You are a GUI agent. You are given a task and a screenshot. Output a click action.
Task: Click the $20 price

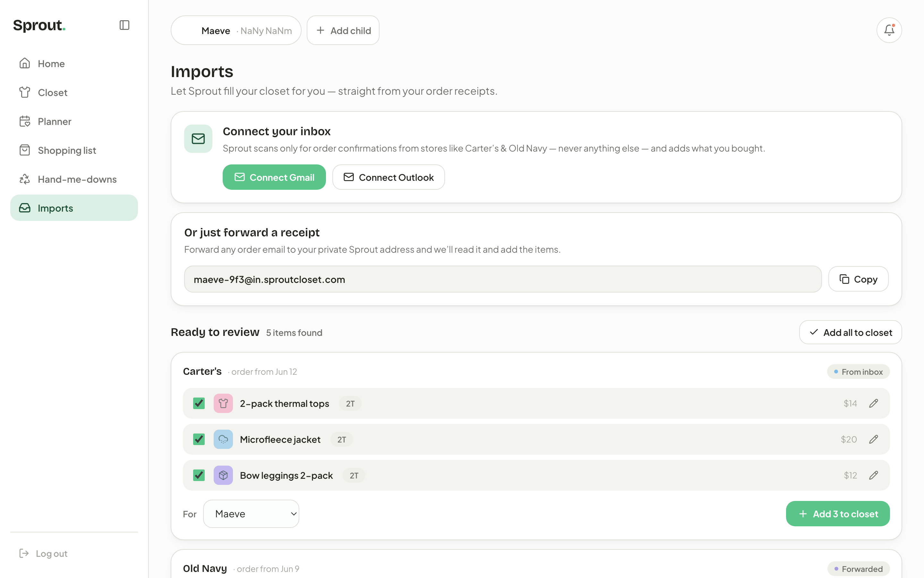849,440
